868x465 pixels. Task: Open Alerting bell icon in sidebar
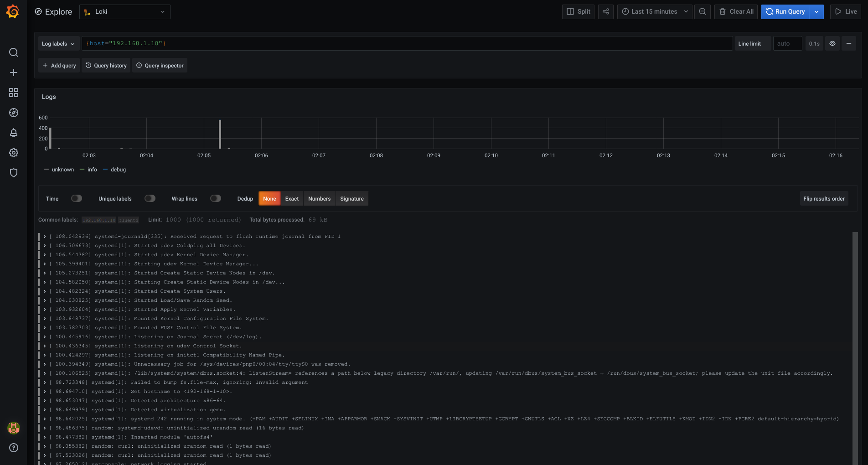[14, 133]
